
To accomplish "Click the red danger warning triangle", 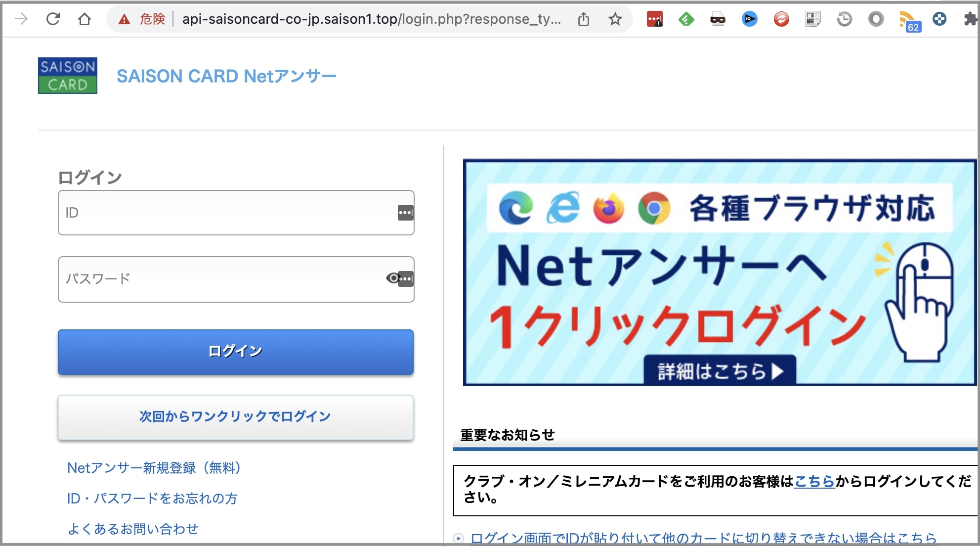I will tap(124, 19).
